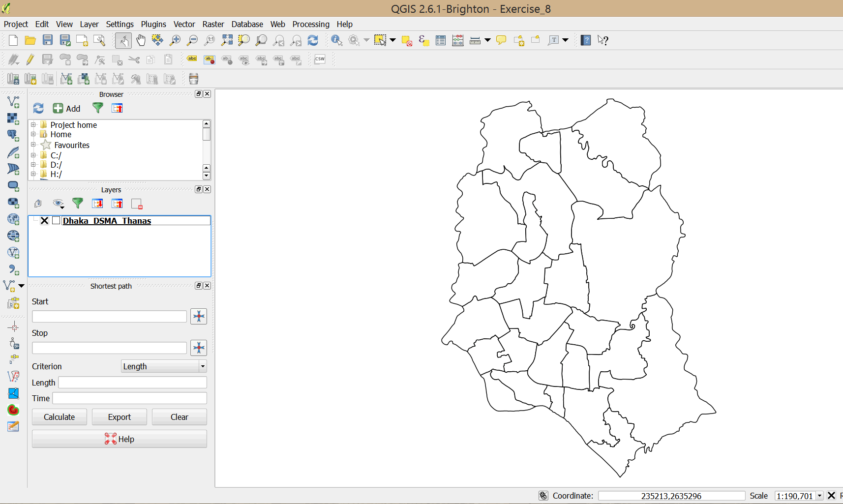Image resolution: width=843 pixels, height=504 pixels.
Task: Open the Measure tool dropdown arrow
Action: [487, 40]
